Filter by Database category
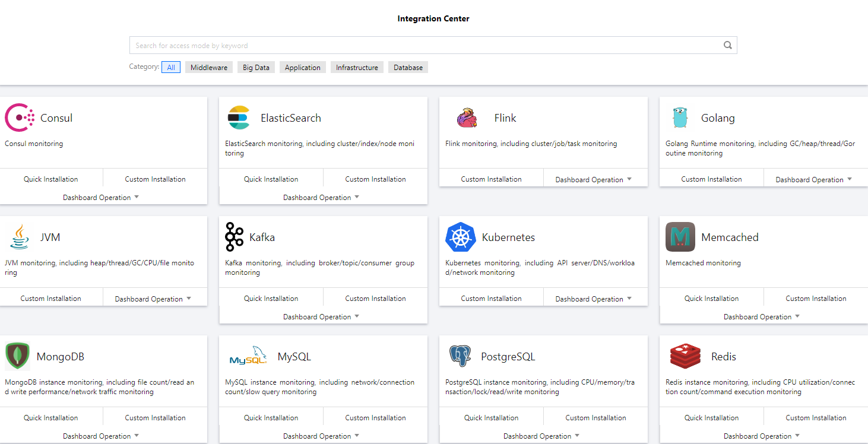 (408, 68)
